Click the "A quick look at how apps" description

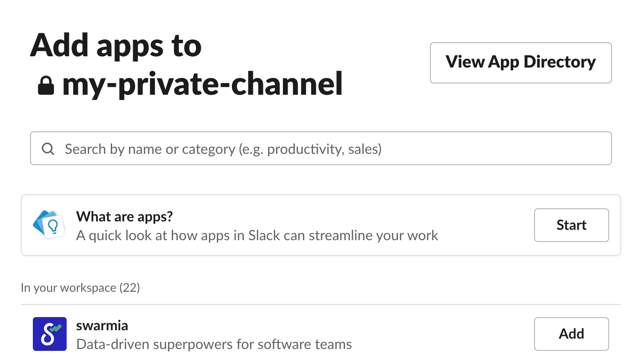[257, 235]
